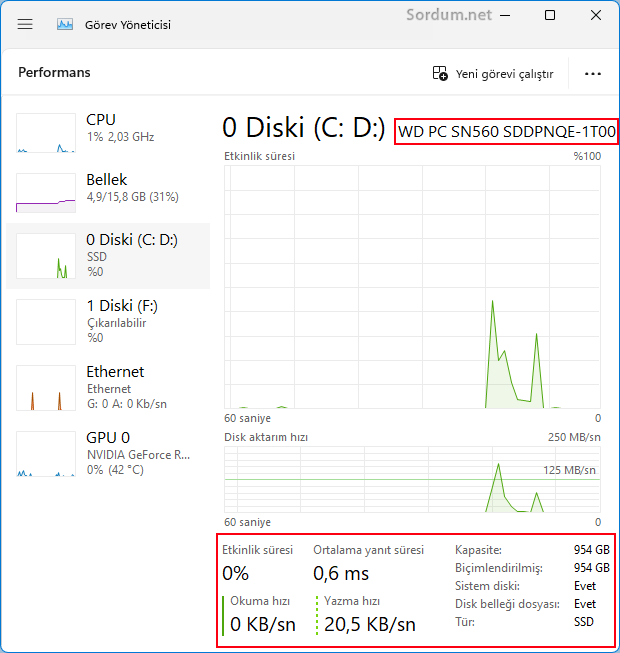This screenshot has height=653, width=620.
Task: Select the CPU performance item
Action: pos(108,133)
